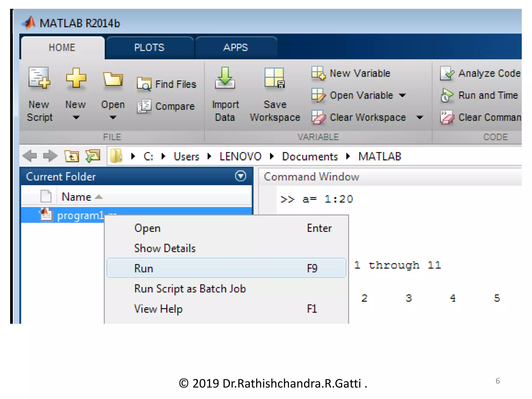Switch to the PLOTS tab
The width and height of the screenshot is (532, 399).
coord(149,48)
